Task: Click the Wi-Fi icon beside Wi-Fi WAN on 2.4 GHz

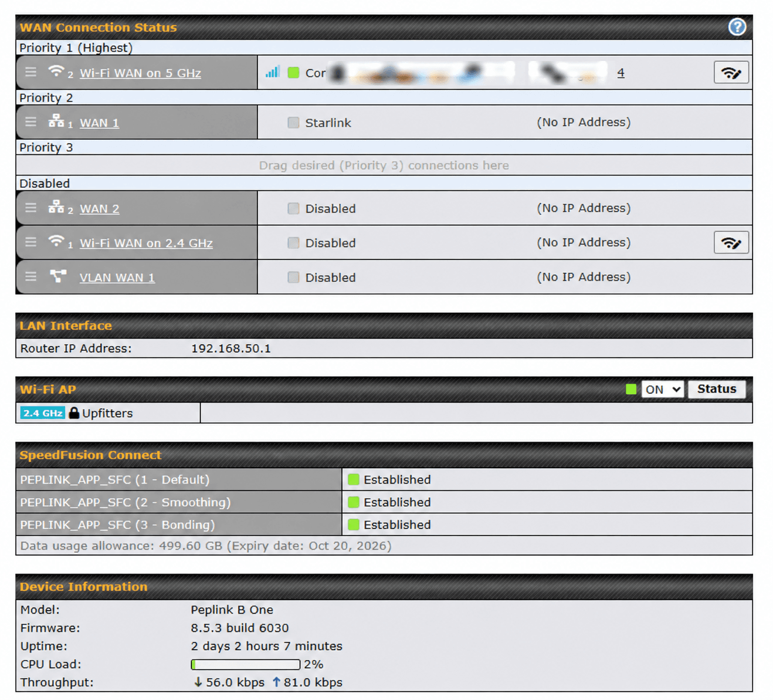Action: (x=56, y=241)
